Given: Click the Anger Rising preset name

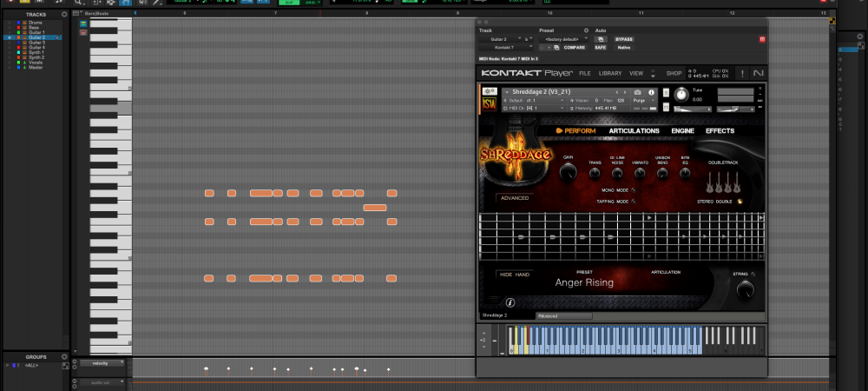Looking at the screenshot, I should 584,282.
